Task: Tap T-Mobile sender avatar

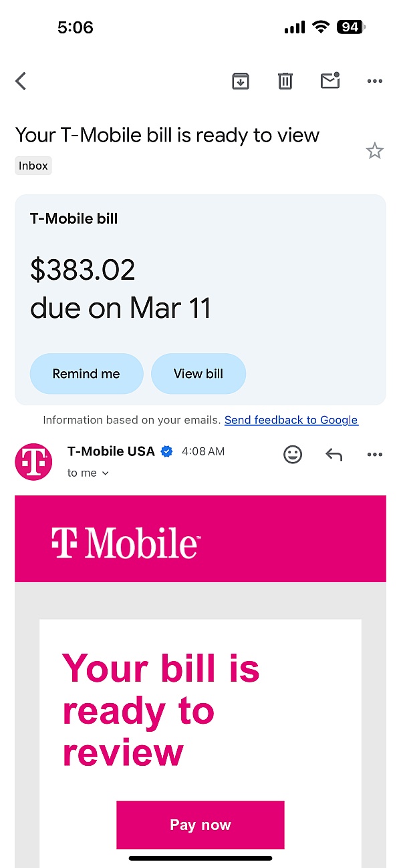Action: [33, 461]
